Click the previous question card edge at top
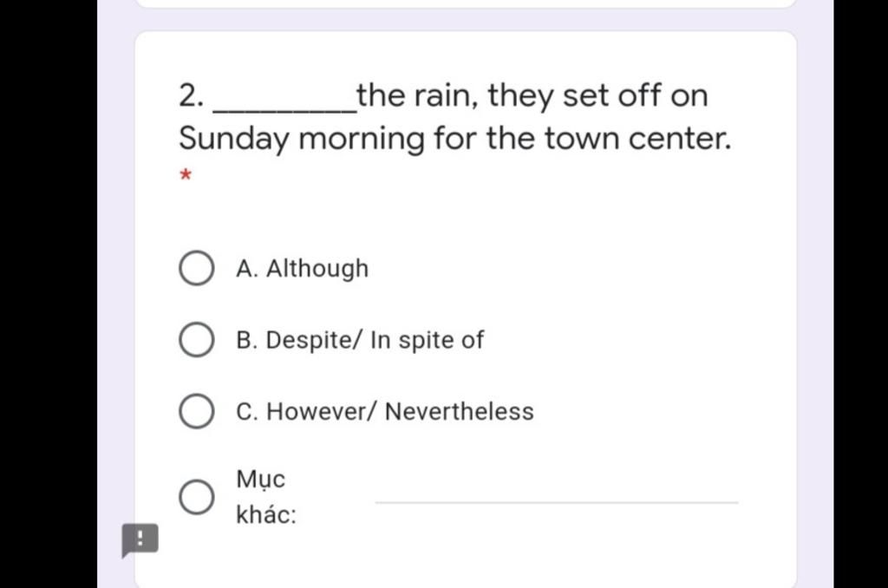The height and width of the screenshot is (588, 888). point(466,3)
